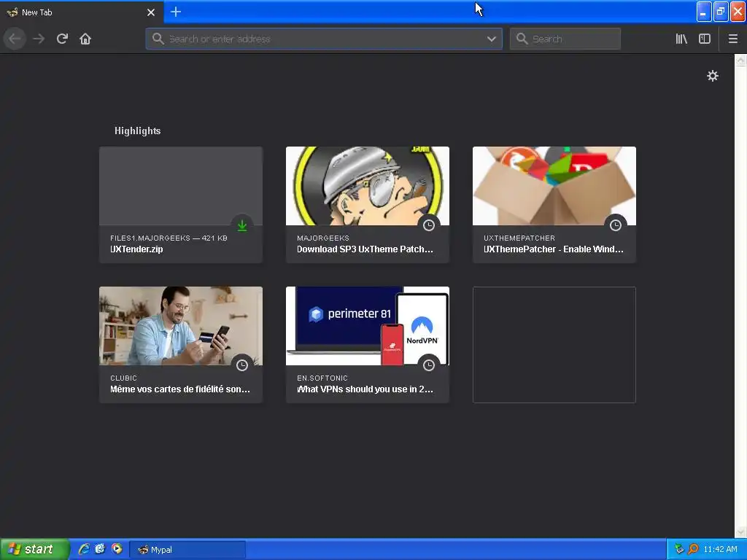Click the Highlights section heading
This screenshot has height=560, width=747.
pos(137,131)
